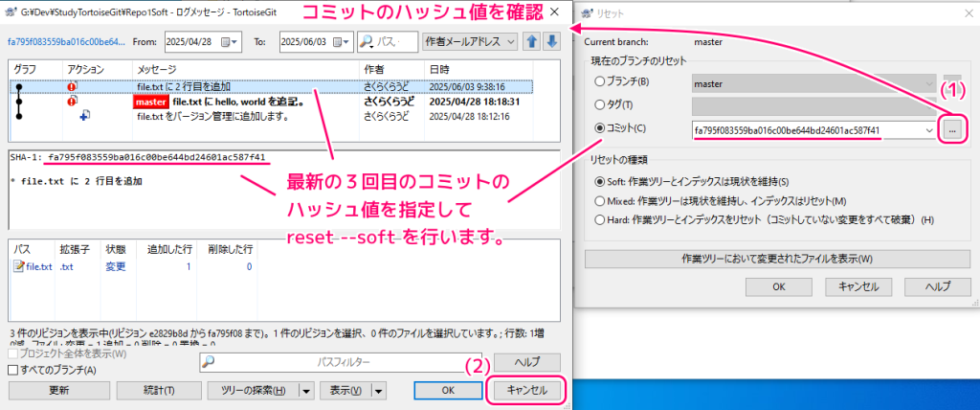Click the down arrow navigation icon in log window
Viewport: 980px width, 410px height.
tap(552, 42)
